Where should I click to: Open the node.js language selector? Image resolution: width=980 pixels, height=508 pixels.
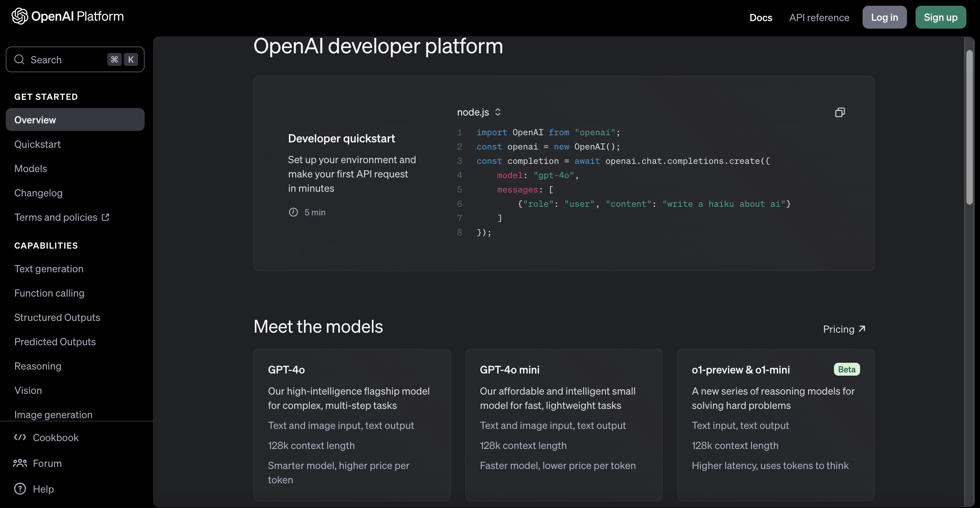tap(479, 112)
